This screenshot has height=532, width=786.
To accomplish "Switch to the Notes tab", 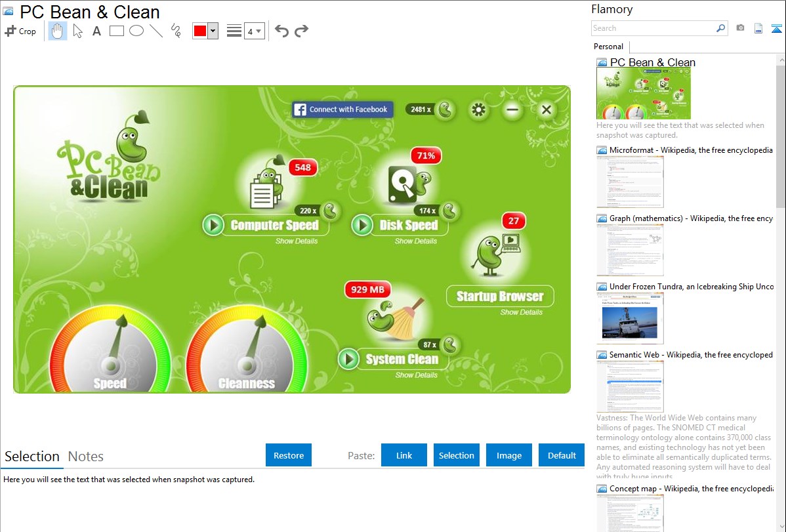I will [86, 457].
